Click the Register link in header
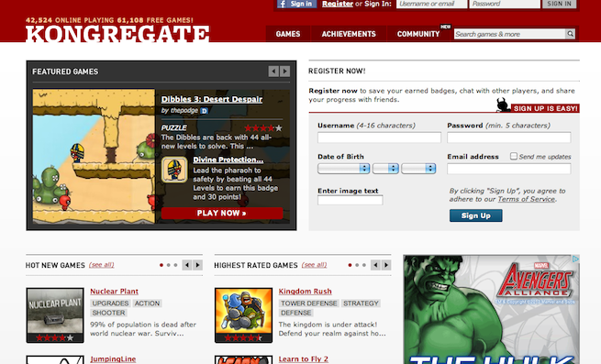Image resolution: width=601 pixels, height=364 pixels. (x=338, y=4)
